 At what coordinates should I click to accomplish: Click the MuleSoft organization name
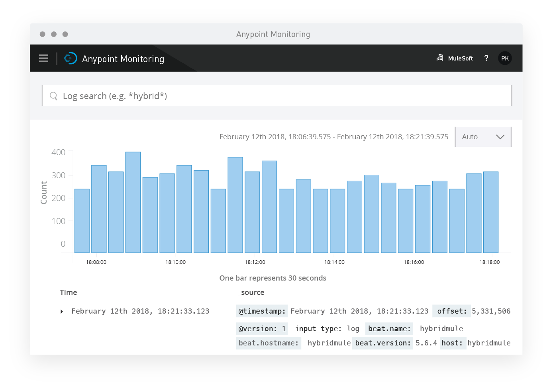point(461,59)
